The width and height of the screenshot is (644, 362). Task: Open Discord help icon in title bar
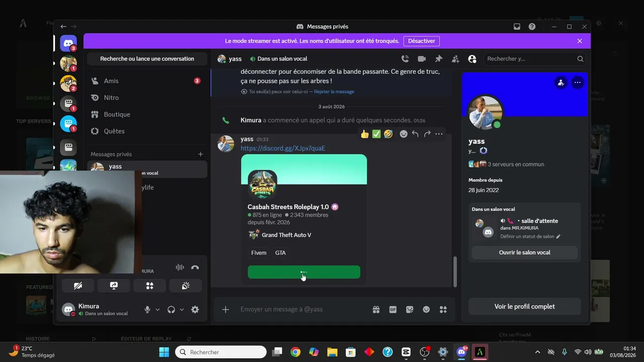click(x=532, y=27)
